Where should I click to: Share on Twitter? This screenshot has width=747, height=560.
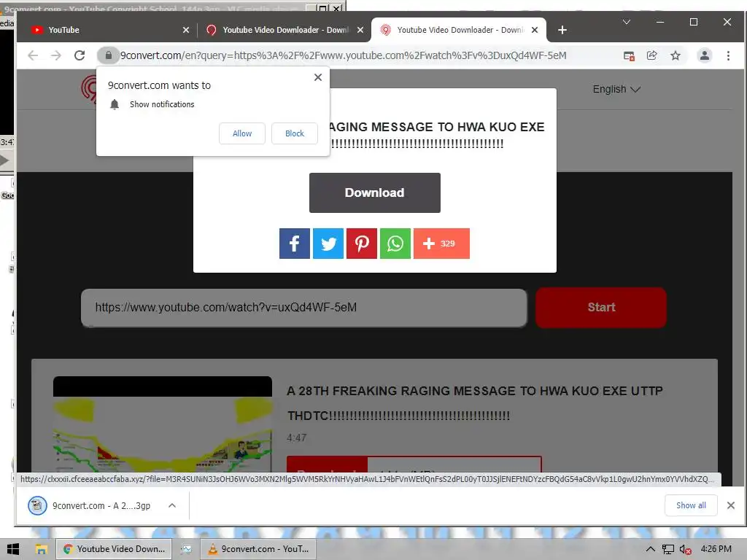[x=328, y=244]
